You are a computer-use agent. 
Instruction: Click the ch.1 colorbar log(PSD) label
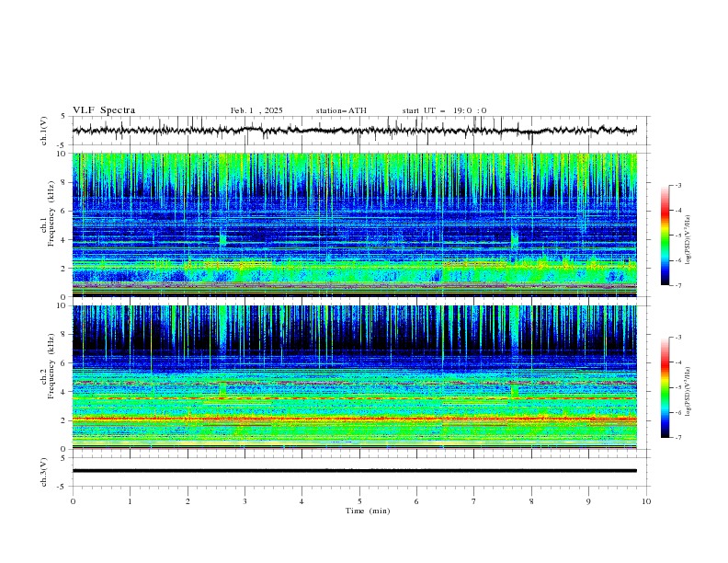(688, 240)
